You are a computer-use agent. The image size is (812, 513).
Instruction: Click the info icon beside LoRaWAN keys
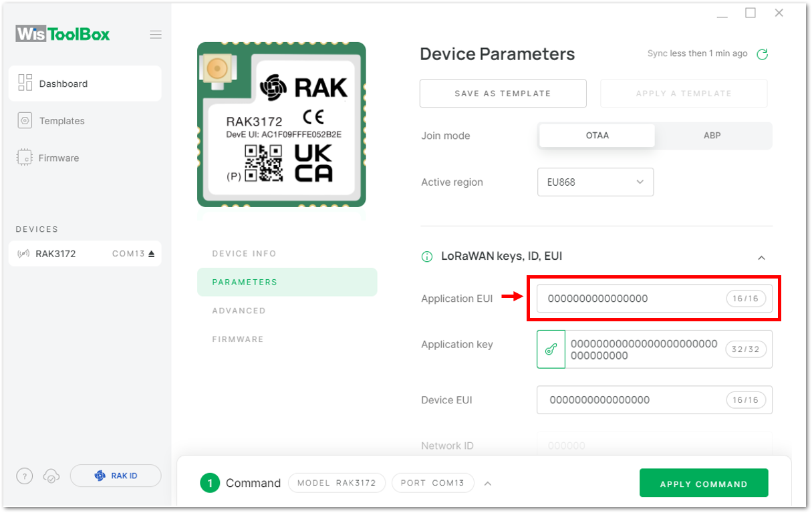(x=427, y=256)
